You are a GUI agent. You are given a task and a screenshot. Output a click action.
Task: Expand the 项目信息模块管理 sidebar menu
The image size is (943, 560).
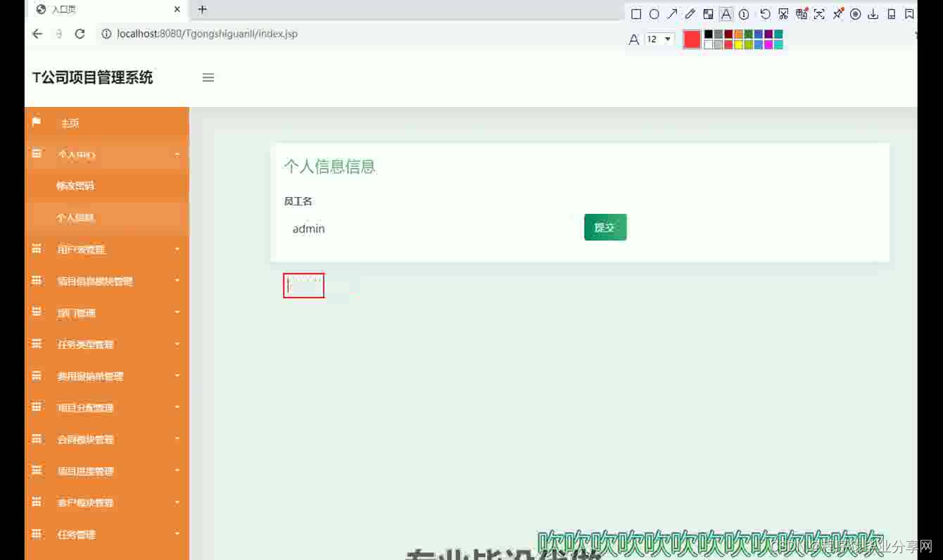coord(107,281)
